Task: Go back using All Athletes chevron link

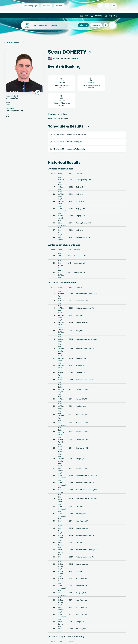Action: pyautogui.click(x=12, y=43)
